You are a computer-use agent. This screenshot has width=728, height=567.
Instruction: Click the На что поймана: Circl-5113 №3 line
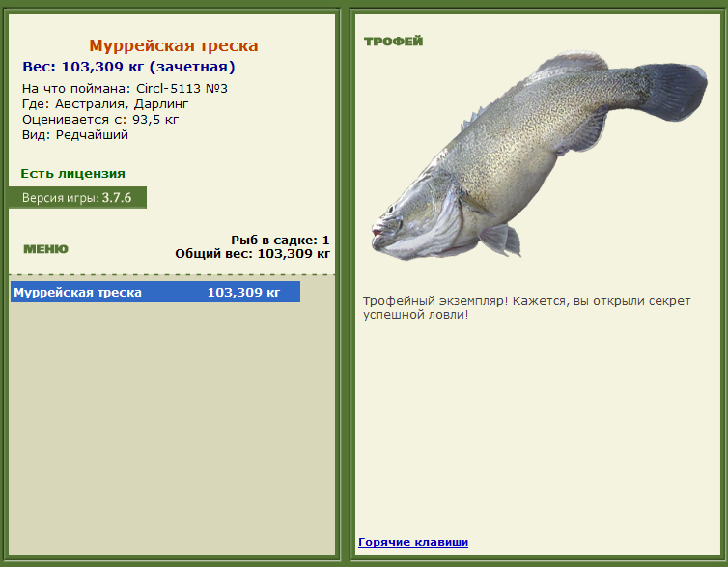125,88
